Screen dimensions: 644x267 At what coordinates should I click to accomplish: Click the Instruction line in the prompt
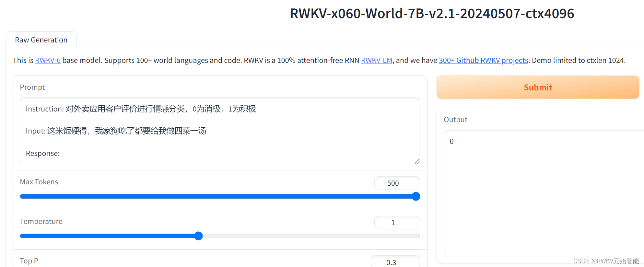(x=141, y=109)
